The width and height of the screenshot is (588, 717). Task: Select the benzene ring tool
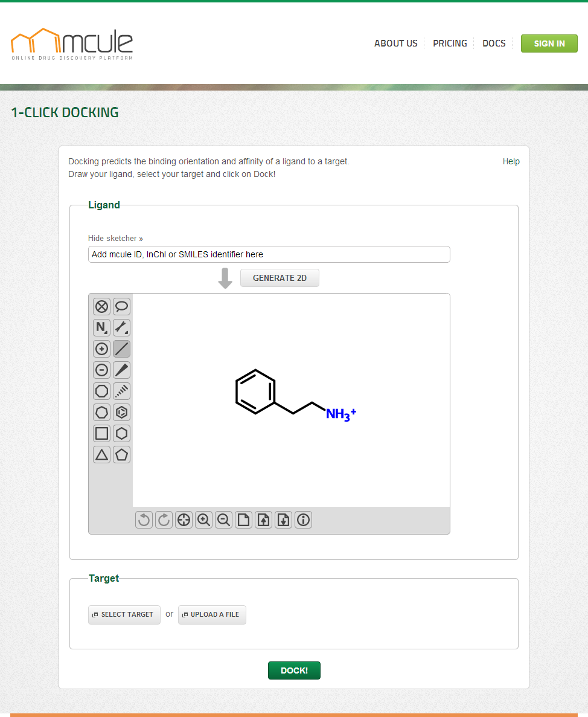pyautogui.click(x=122, y=413)
